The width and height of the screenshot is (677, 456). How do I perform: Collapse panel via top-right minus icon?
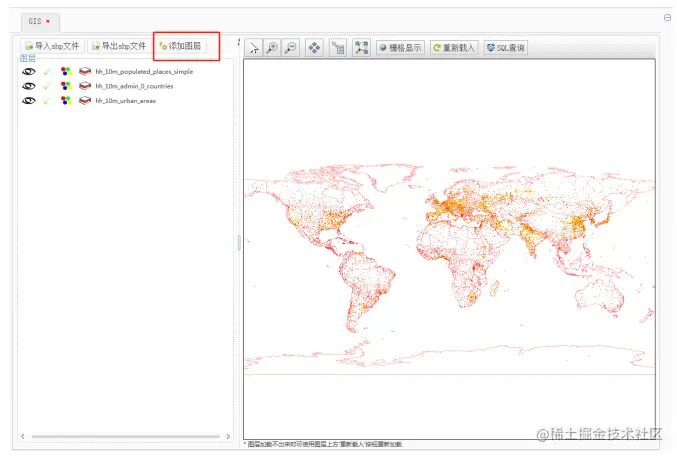pyautogui.click(x=667, y=18)
